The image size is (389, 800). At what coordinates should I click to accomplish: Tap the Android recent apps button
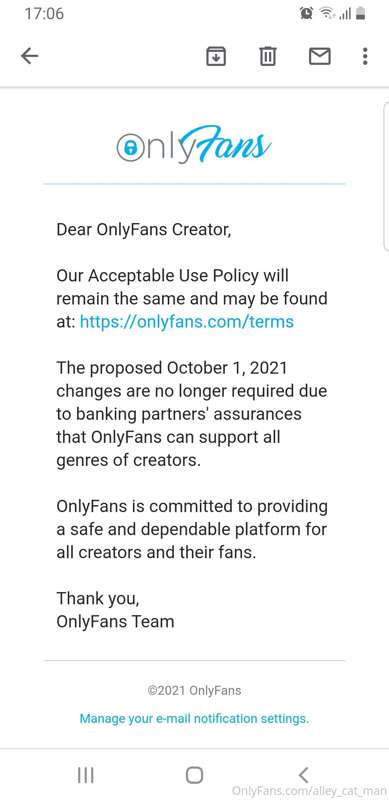pos(85,776)
